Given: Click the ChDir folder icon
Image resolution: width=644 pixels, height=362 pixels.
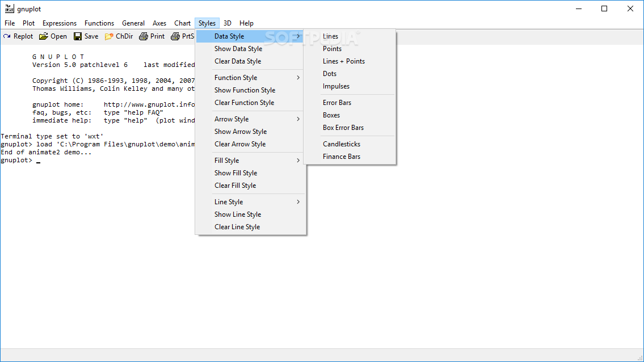Looking at the screenshot, I should 109,36.
